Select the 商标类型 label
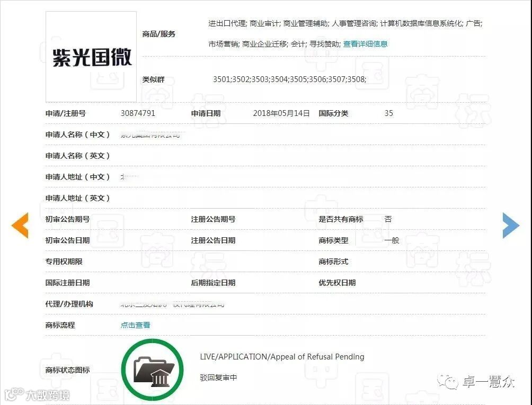 tap(333, 240)
